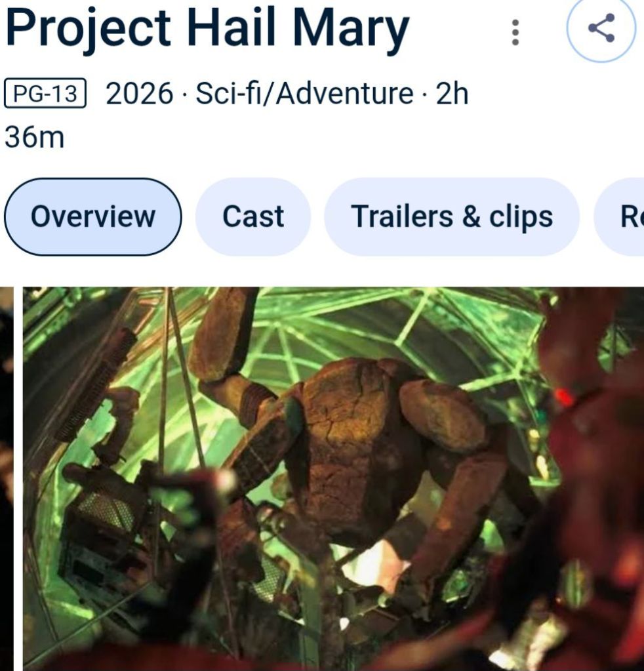Click the red light on the photo's right
Screen dimensions: 644x671
pos(563,397)
